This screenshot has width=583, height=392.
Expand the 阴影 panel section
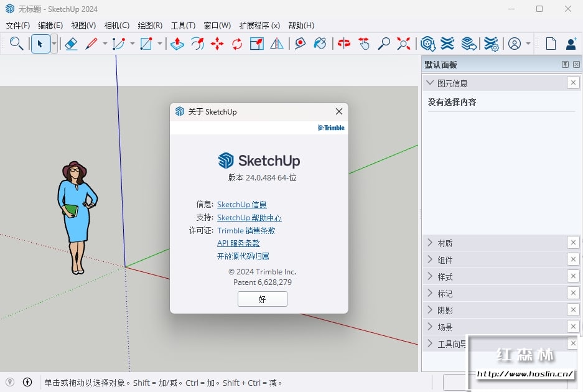click(430, 310)
